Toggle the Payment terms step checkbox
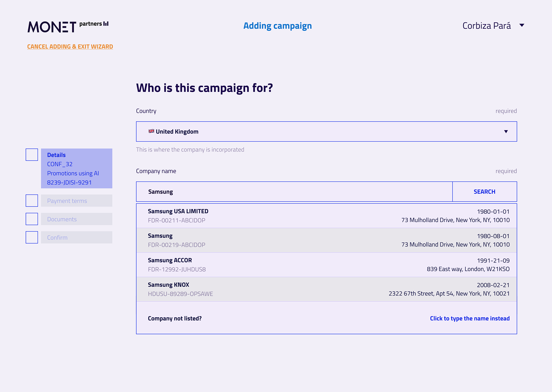The height and width of the screenshot is (392, 552). pyautogui.click(x=32, y=201)
